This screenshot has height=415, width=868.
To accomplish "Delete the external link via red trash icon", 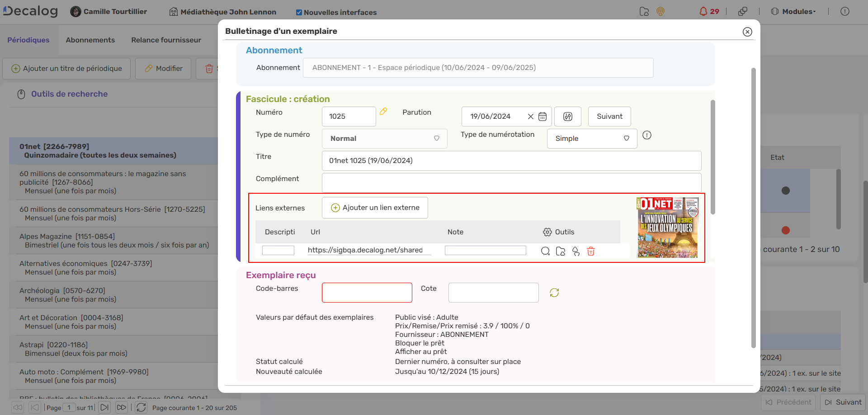I will coord(591,251).
